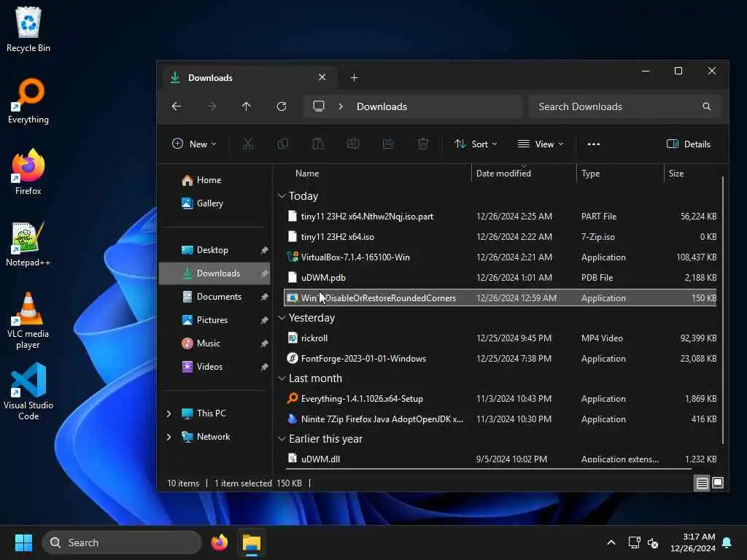The height and width of the screenshot is (560, 747).
Task: Go forward with the right arrow
Action: point(212,106)
